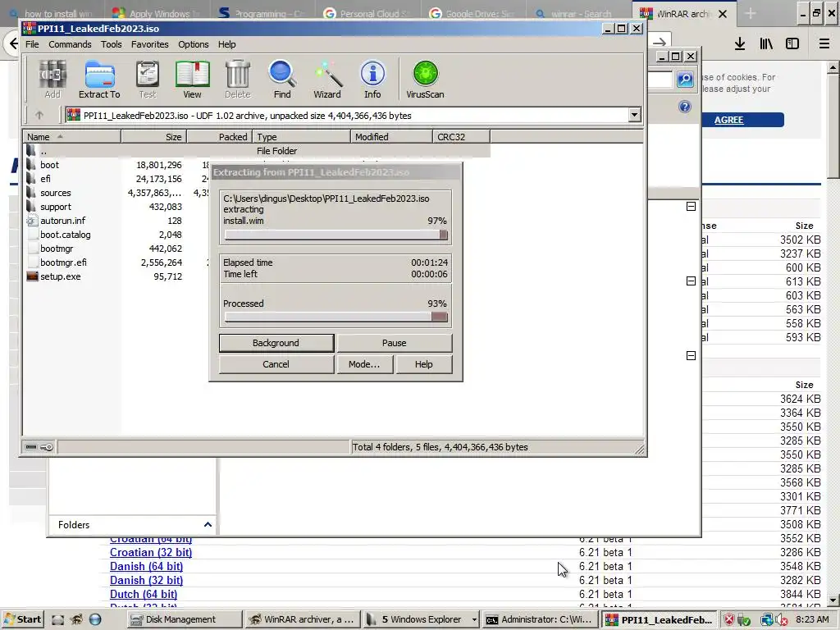Image resolution: width=840 pixels, height=630 pixels.
Task: Go up one level arrow in WinRAR
Action: [x=39, y=115]
